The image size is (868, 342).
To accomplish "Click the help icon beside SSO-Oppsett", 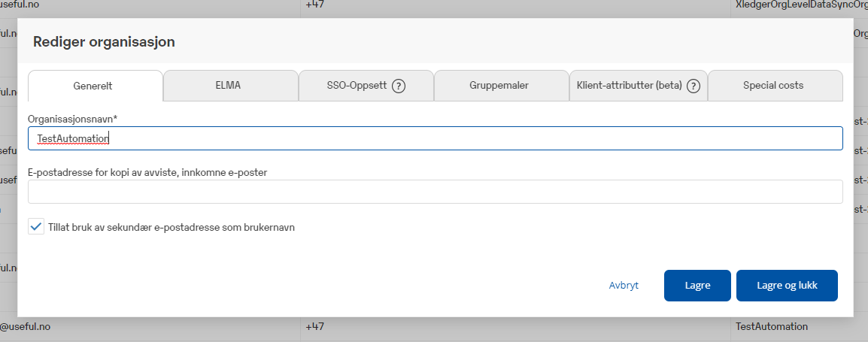I will (x=399, y=86).
